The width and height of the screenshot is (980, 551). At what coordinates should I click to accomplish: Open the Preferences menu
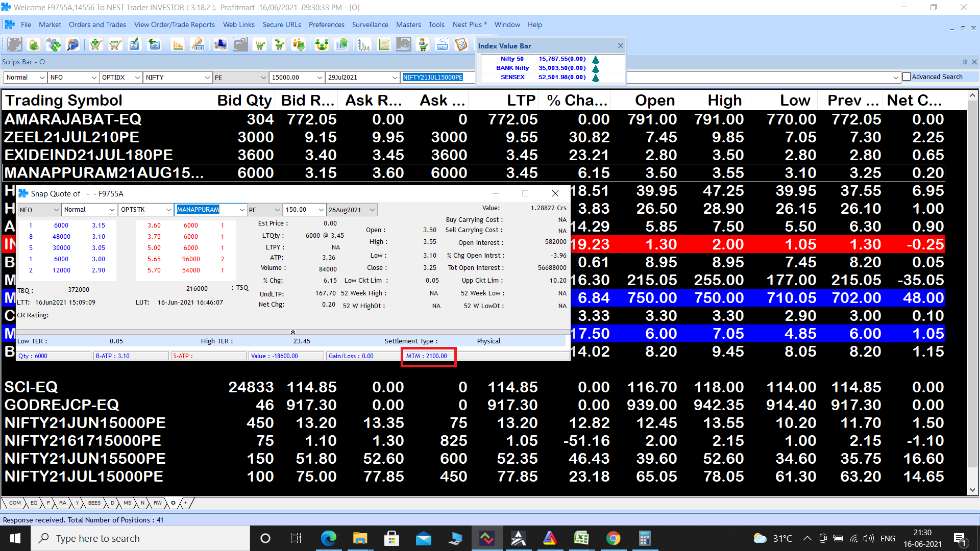coord(327,24)
